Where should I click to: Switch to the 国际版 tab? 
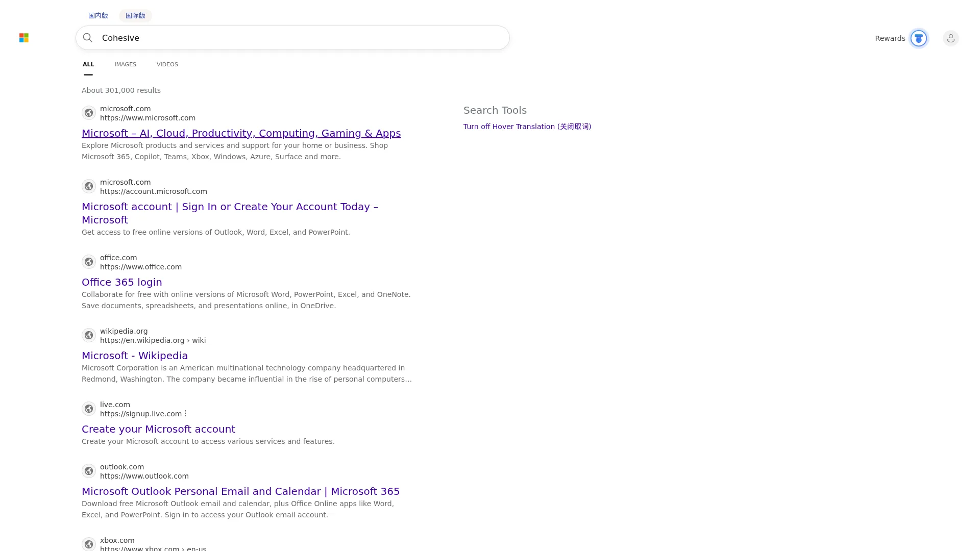point(135,15)
